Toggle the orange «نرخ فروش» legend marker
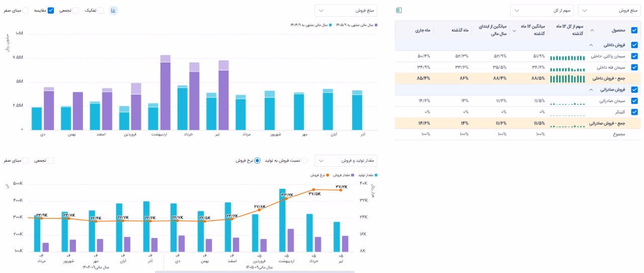Screen dimensions: 644x273 click(x=328, y=175)
